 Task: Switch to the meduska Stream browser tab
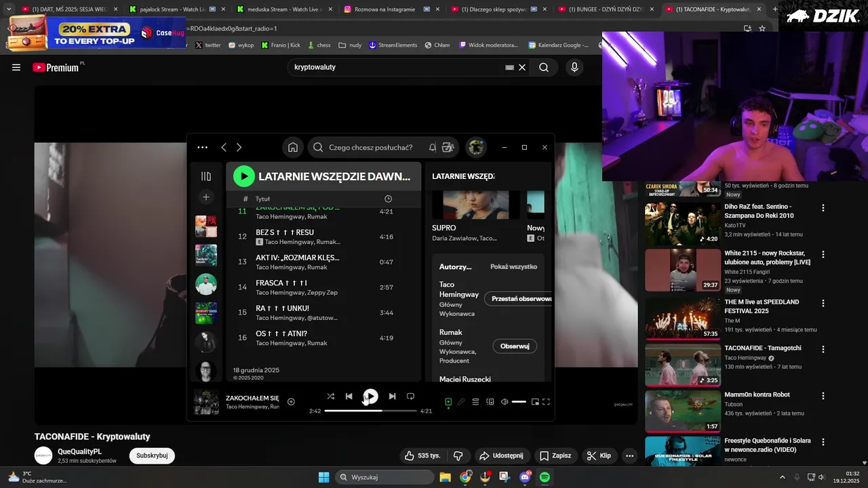(x=284, y=9)
